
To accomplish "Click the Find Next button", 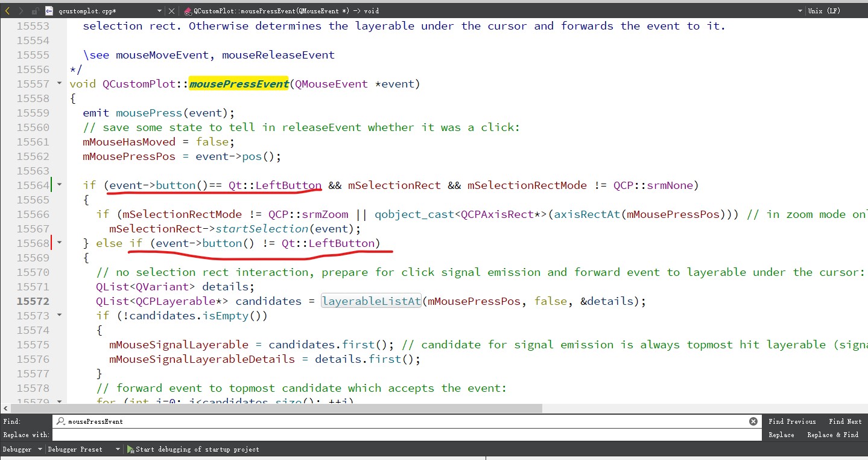I will (845, 421).
